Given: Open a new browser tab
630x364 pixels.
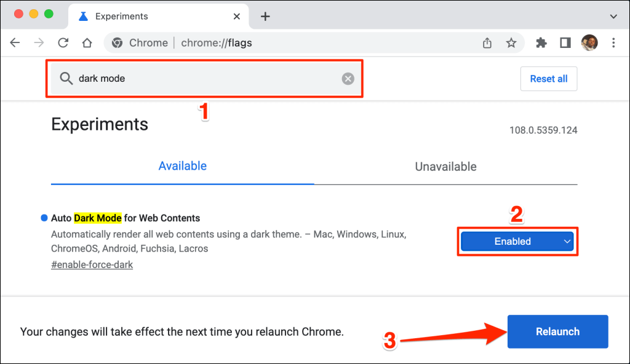Looking at the screenshot, I should coord(265,16).
